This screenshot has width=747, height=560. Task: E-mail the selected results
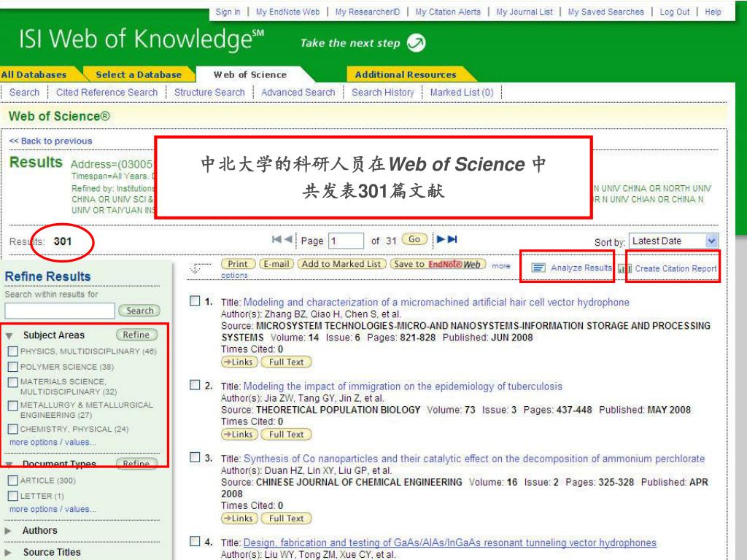[x=276, y=264]
